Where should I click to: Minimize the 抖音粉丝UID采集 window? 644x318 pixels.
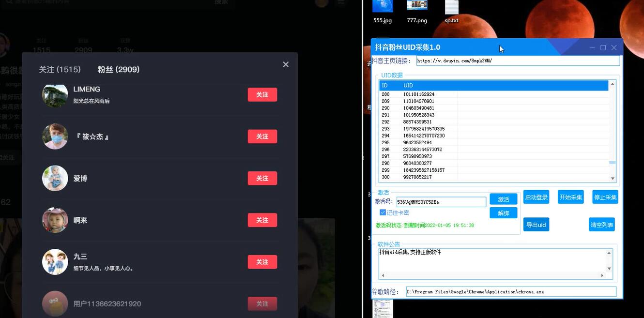(593, 47)
